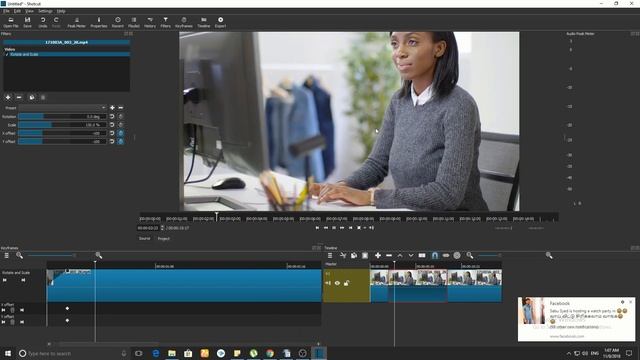Switch to the Source tab below the player

pyautogui.click(x=144, y=238)
